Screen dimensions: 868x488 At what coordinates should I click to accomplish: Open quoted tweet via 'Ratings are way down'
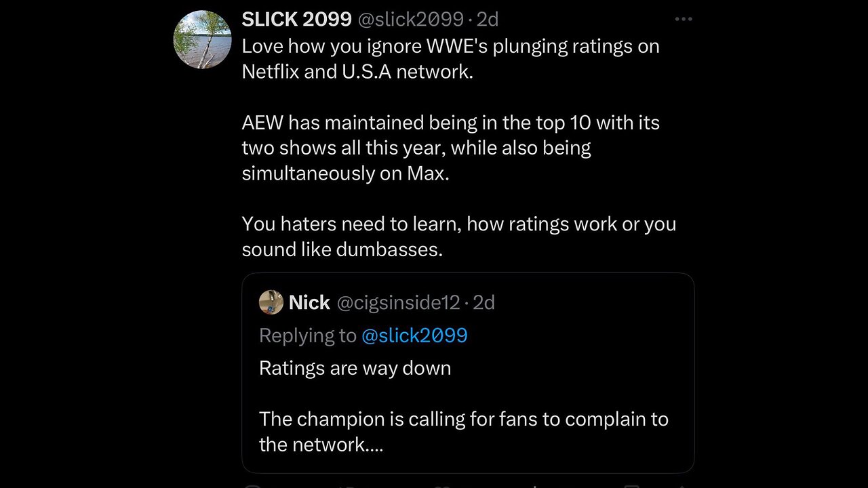pos(355,368)
